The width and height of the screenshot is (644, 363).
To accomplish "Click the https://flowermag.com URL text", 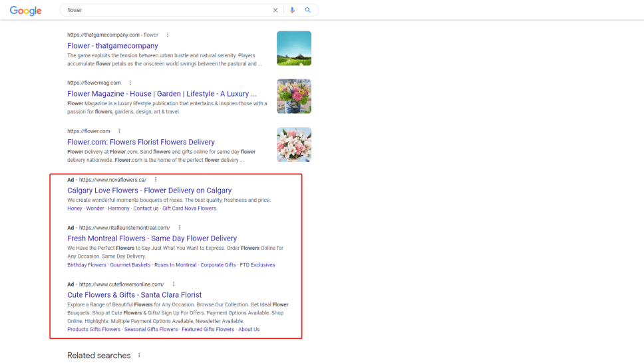I will 94,83.
